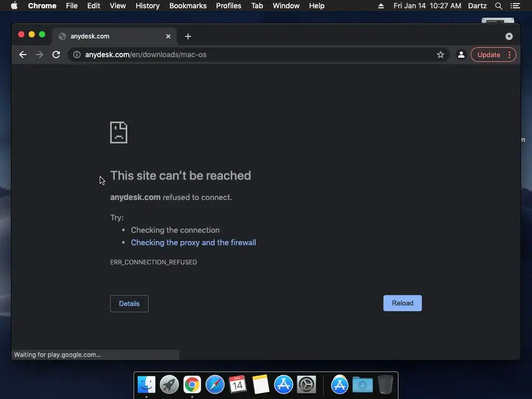Screen dimensions: 532x399
Task: Open the Help menu
Action: pos(316,6)
